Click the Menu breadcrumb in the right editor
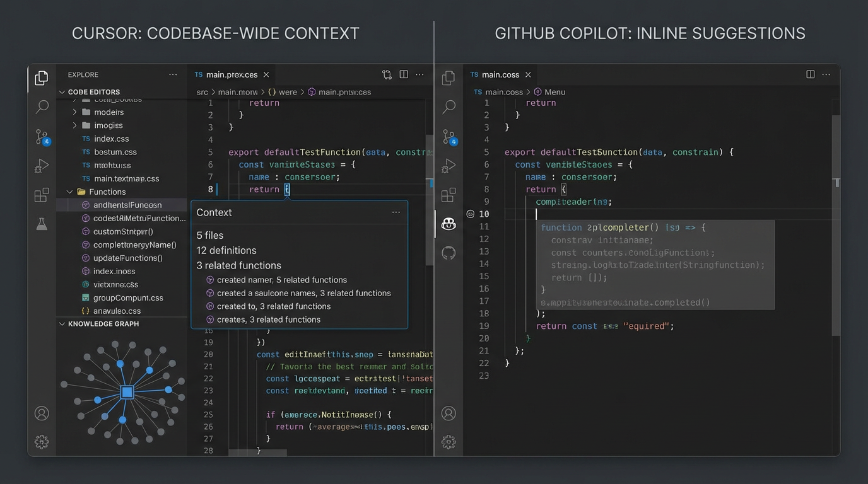This screenshot has width=868, height=484. (554, 91)
